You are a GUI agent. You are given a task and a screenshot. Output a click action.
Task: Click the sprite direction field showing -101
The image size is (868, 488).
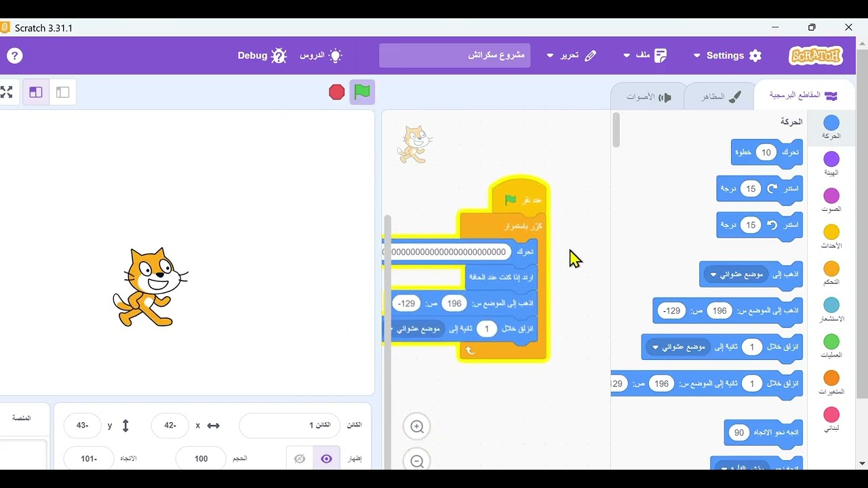(x=89, y=459)
